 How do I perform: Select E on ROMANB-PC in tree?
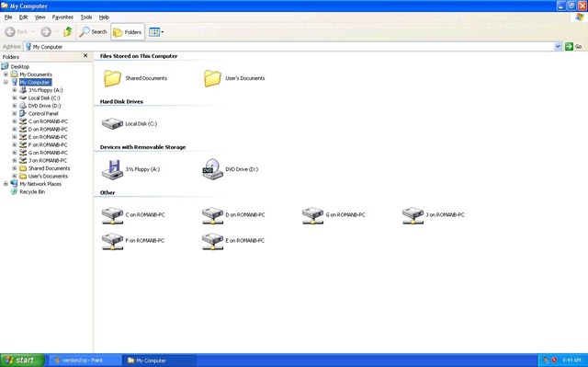[48, 137]
